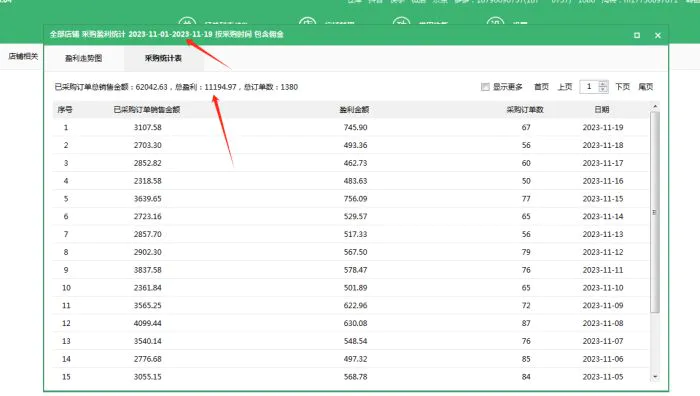
Task: Select order count cell 72
Action: pyautogui.click(x=526, y=306)
